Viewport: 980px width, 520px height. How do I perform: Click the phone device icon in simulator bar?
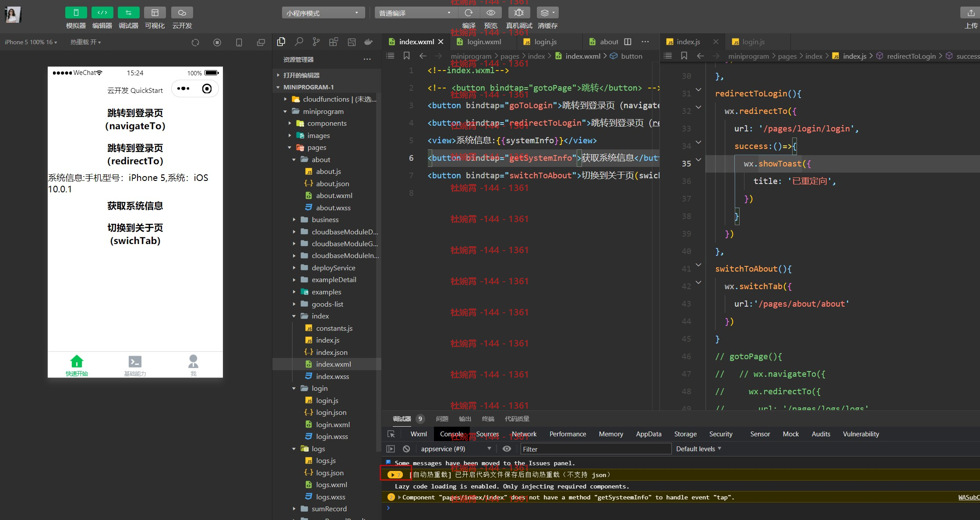click(x=239, y=42)
